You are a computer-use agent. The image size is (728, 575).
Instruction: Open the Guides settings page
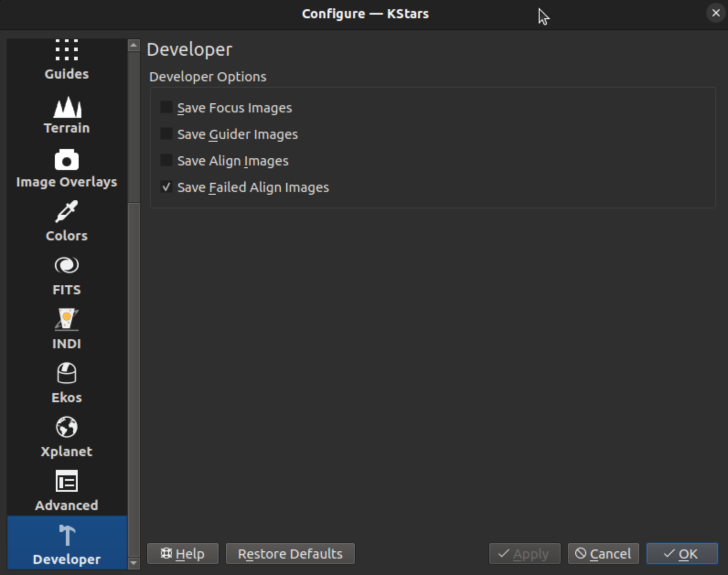[x=67, y=60]
